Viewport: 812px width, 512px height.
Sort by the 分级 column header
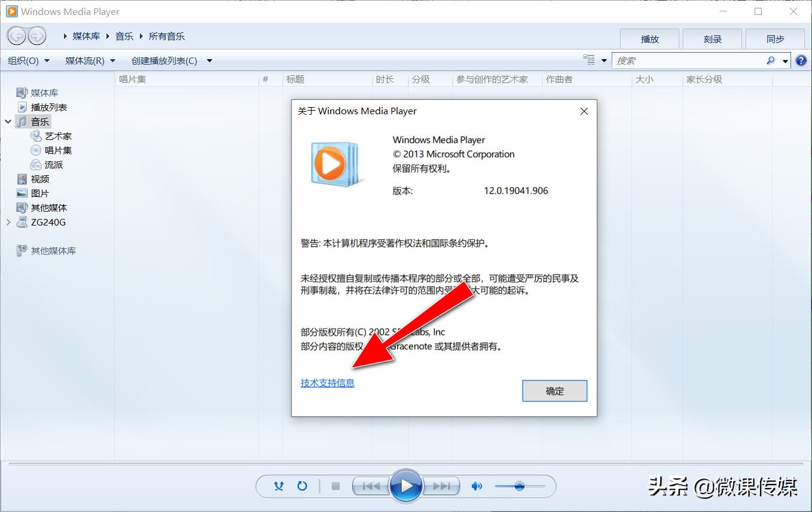pyautogui.click(x=430, y=79)
